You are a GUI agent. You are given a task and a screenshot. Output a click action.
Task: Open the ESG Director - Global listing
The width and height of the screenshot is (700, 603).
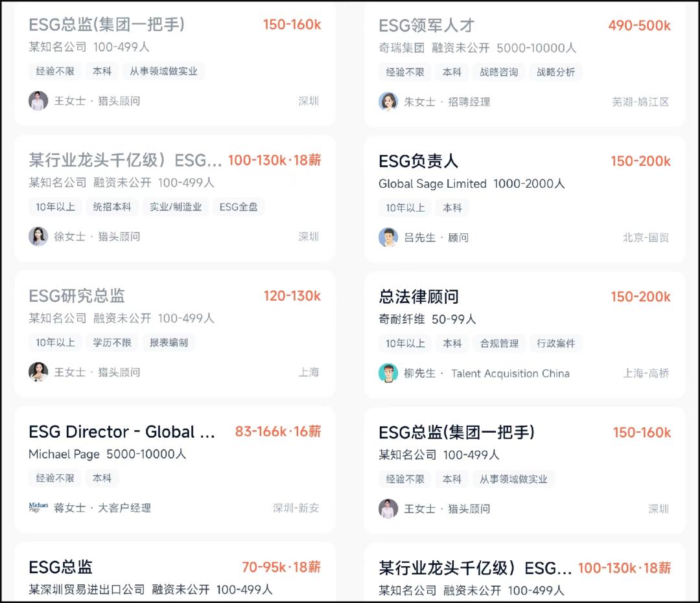121,432
